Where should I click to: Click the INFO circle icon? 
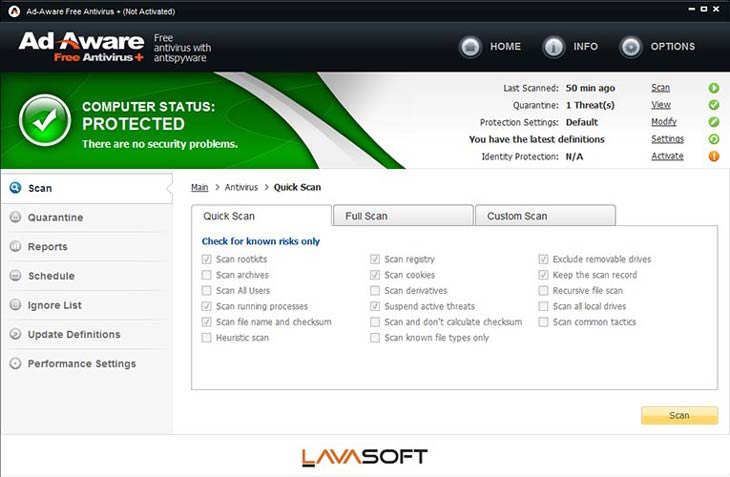click(x=554, y=47)
